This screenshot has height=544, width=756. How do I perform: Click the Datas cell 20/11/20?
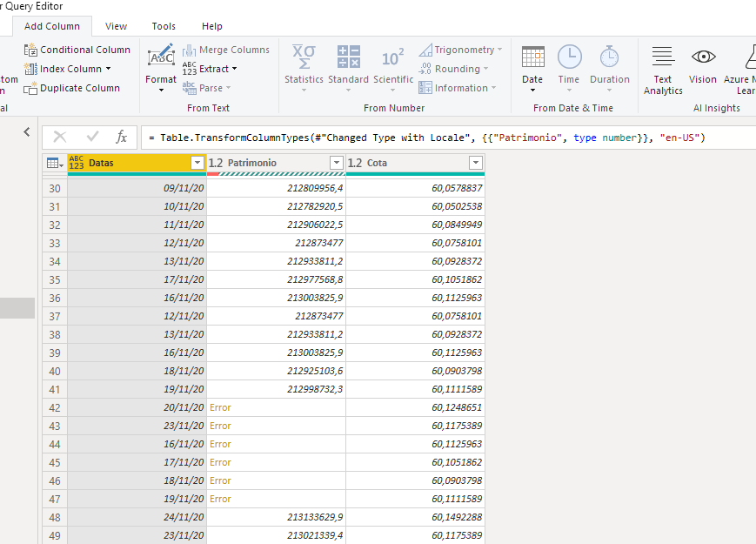(x=137, y=407)
